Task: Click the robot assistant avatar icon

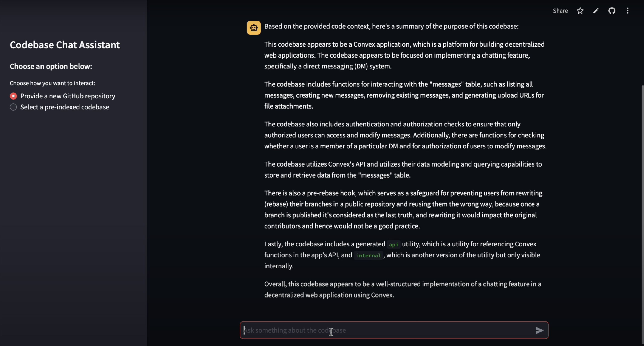Action: [x=254, y=28]
